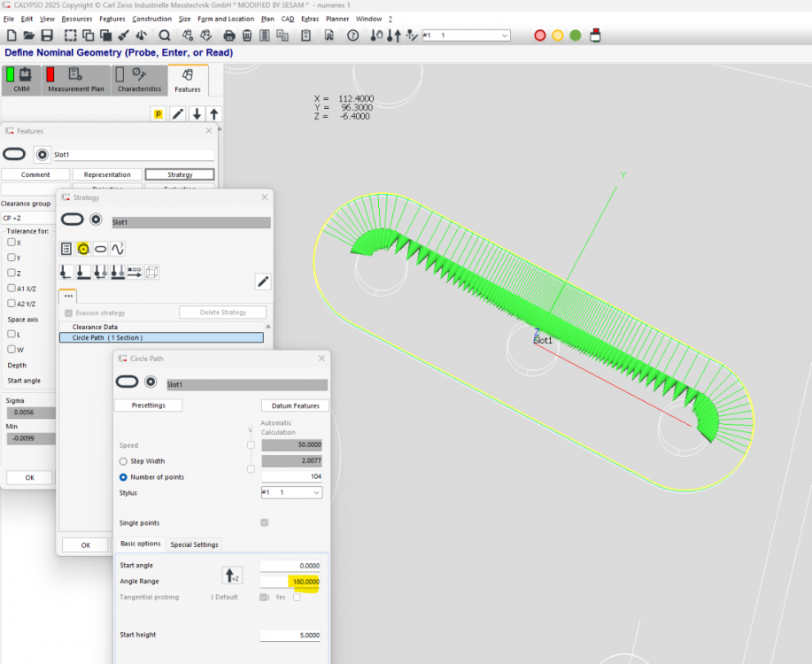Image resolution: width=812 pixels, height=664 pixels.
Task: Click the Datum Features button
Action: 295,405
